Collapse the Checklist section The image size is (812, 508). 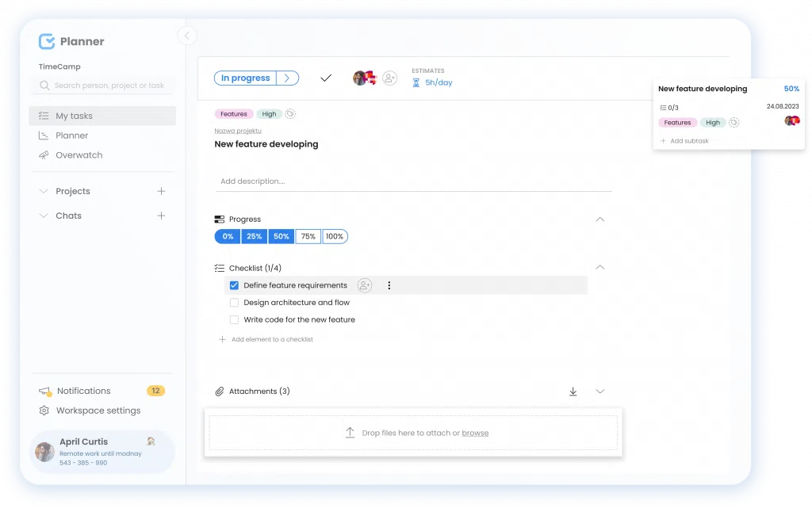tap(599, 267)
